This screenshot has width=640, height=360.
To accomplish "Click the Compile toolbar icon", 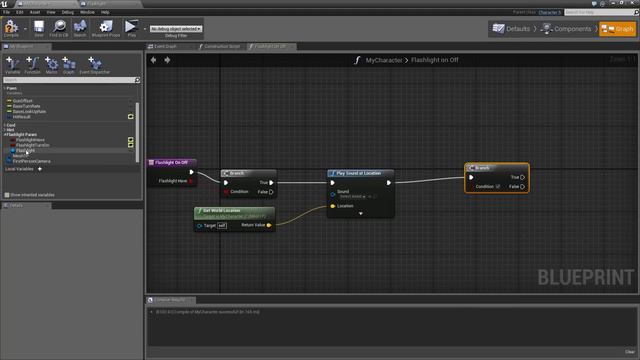I will tap(11, 29).
